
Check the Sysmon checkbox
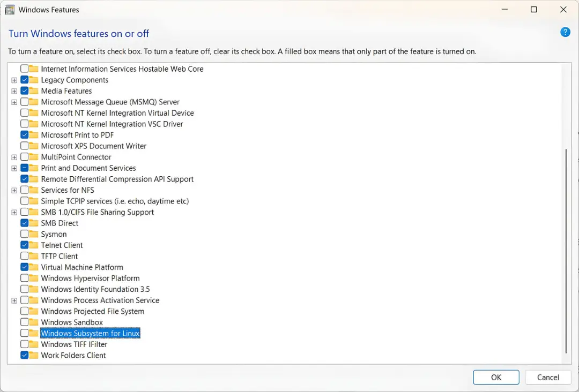pos(24,234)
